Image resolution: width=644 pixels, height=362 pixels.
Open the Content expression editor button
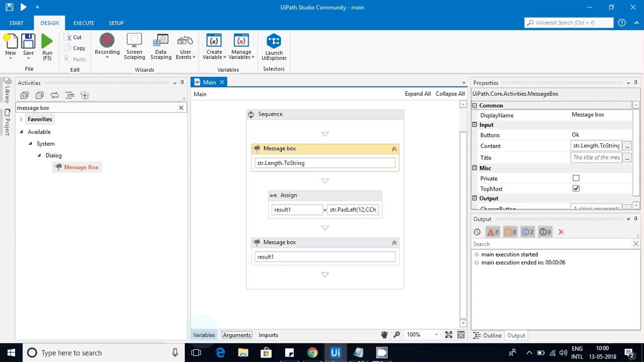click(627, 146)
